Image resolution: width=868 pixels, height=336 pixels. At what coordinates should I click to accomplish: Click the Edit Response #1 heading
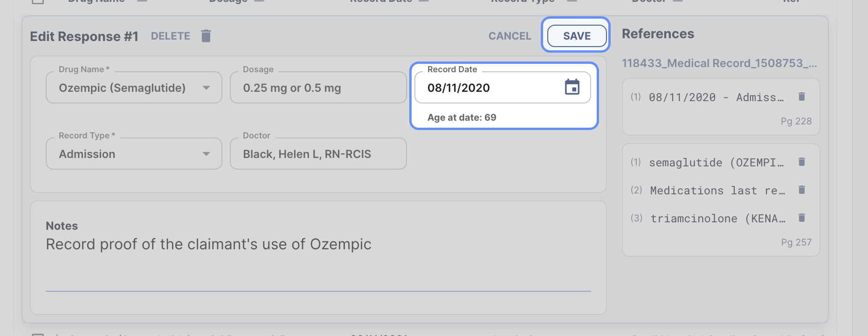pyautogui.click(x=84, y=36)
